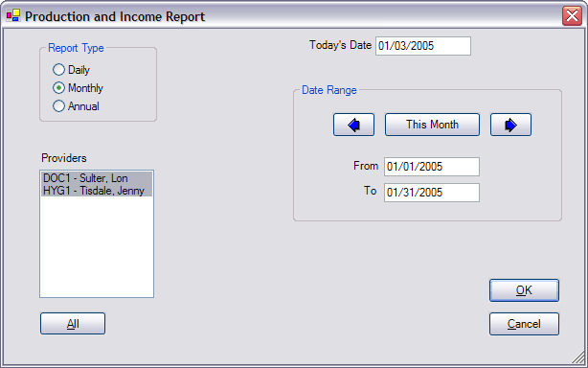The image size is (588, 368).
Task: Click the right blue arrow for next month
Action: click(510, 125)
